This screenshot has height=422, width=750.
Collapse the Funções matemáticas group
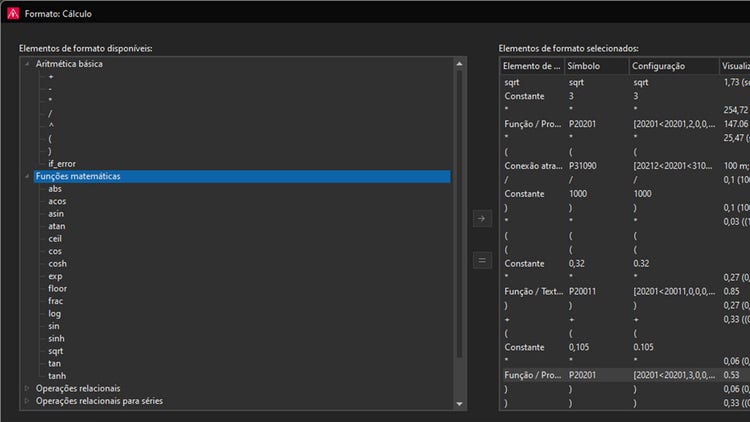pos(27,177)
